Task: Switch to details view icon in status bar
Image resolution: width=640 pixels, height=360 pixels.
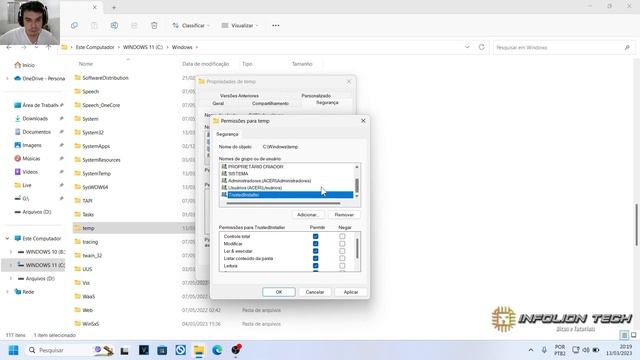Action: click(x=624, y=335)
